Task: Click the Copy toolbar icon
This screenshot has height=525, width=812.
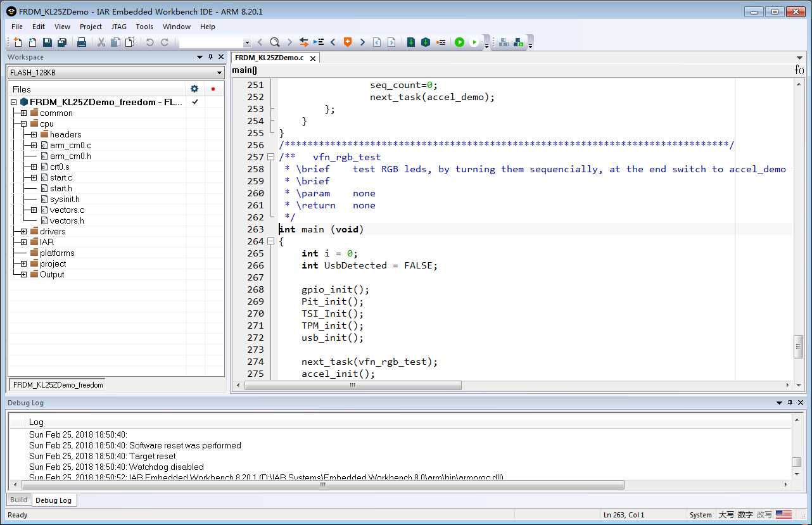Action: tap(115, 42)
